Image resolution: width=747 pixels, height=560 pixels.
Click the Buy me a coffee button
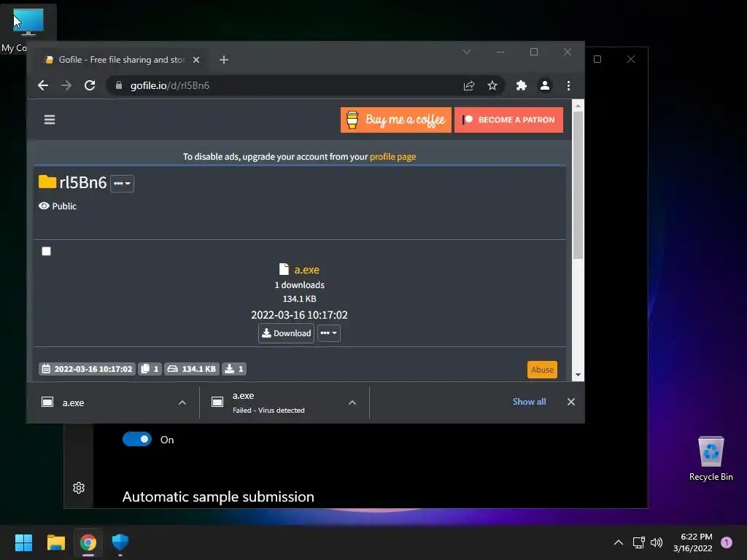[396, 120]
